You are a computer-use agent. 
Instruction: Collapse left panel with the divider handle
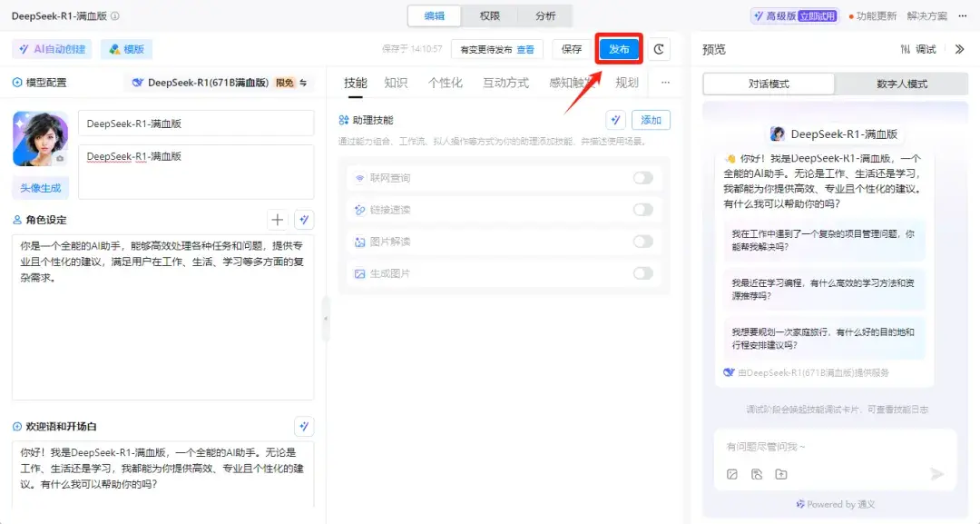click(326, 318)
